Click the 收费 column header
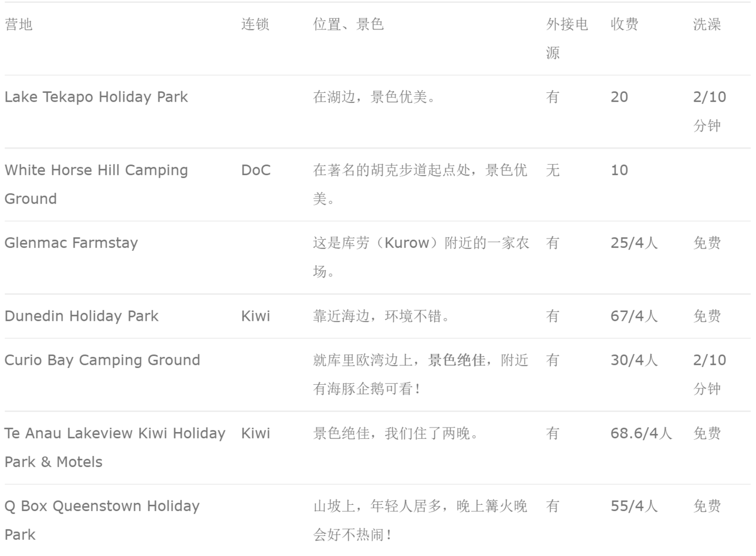This screenshot has width=756, height=556. 624,24
